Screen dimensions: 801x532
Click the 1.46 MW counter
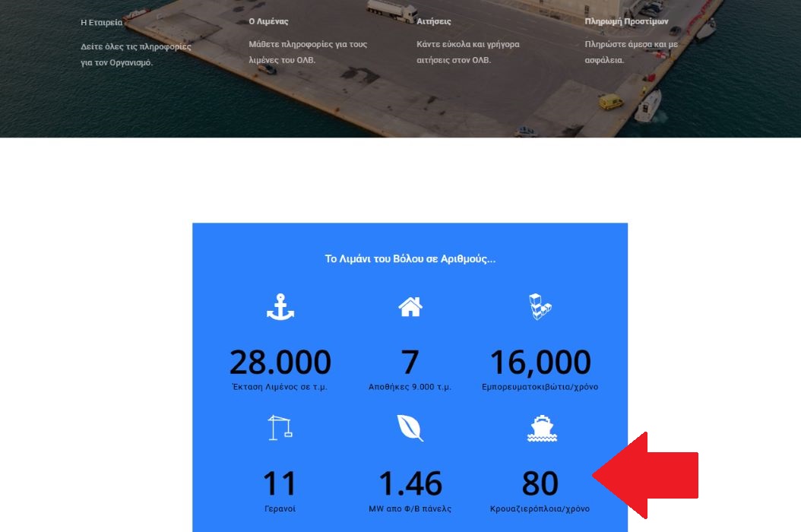[x=410, y=483]
